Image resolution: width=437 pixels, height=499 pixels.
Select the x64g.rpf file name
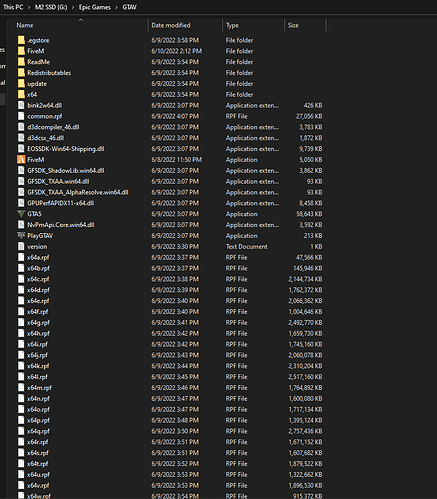click(x=38, y=323)
